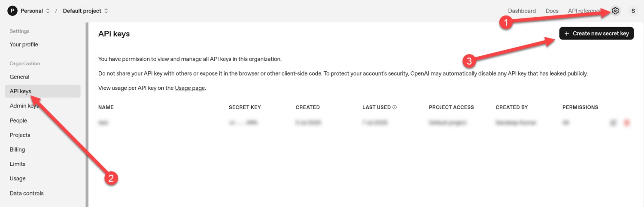Viewport: 644px width, 207px height.
Task: Open settings via the gear icon
Action: click(x=615, y=11)
